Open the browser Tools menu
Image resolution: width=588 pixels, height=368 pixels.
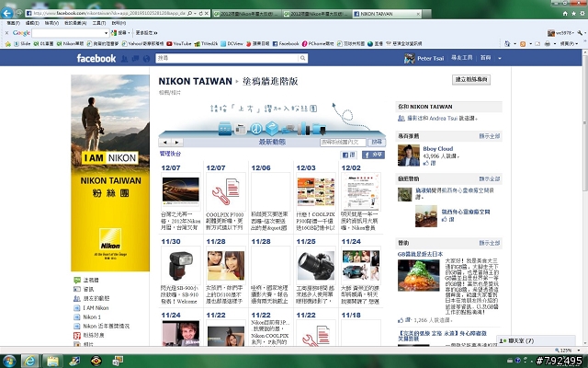click(99, 23)
